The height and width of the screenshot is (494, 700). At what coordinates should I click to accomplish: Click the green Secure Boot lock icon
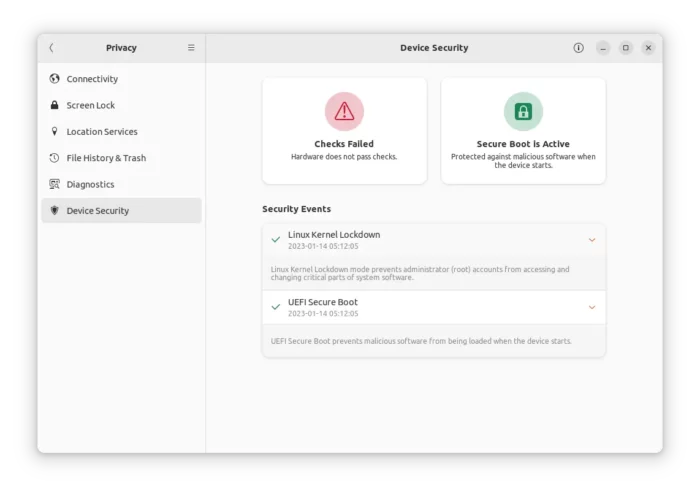[x=523, y=111]
